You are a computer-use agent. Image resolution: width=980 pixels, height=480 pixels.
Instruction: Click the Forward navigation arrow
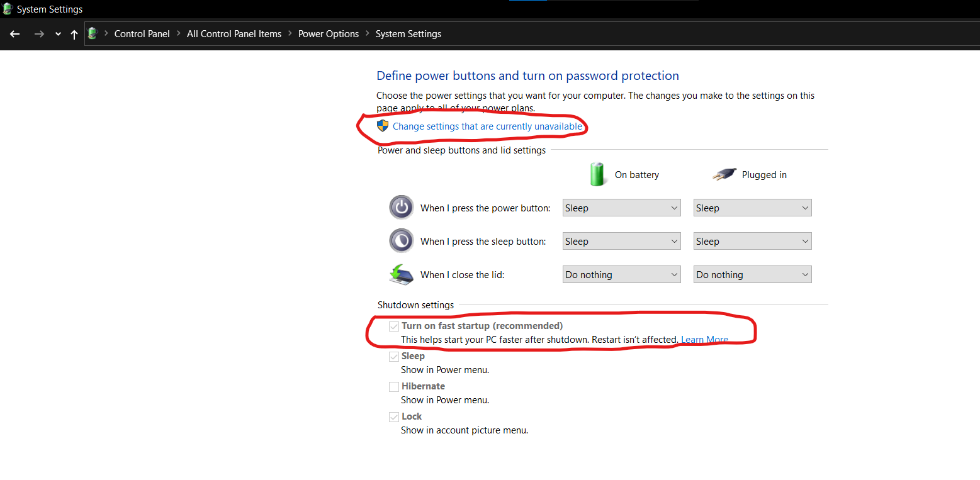coord(39,34)
